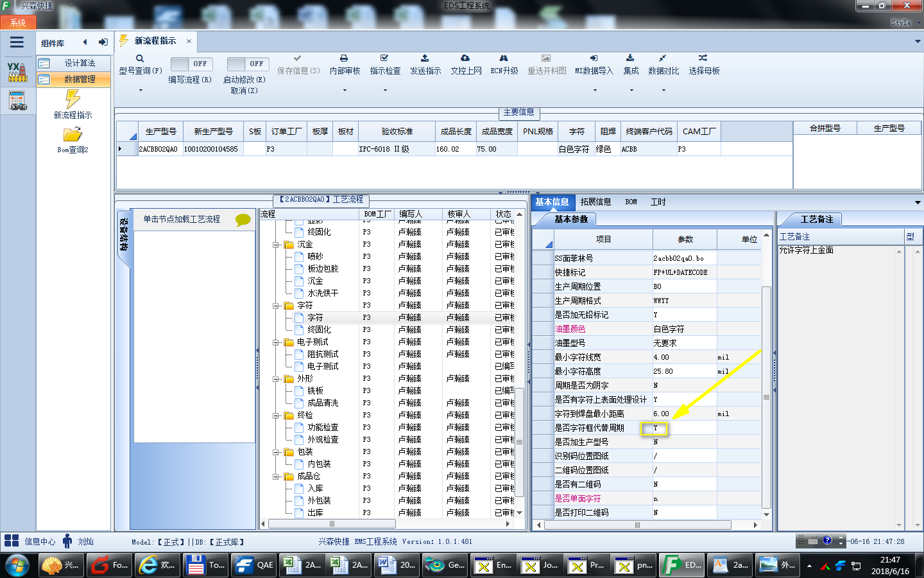The width and height of the screenshot is (924, 578).
Task: Click the 工艺备注 panel tab
Action: click(x=816, y=219)
